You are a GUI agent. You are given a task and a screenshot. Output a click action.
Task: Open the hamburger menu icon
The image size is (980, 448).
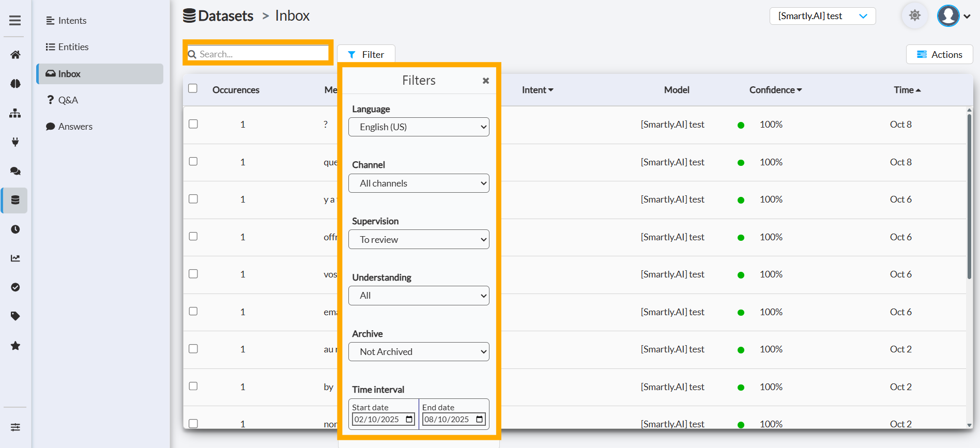15,21
